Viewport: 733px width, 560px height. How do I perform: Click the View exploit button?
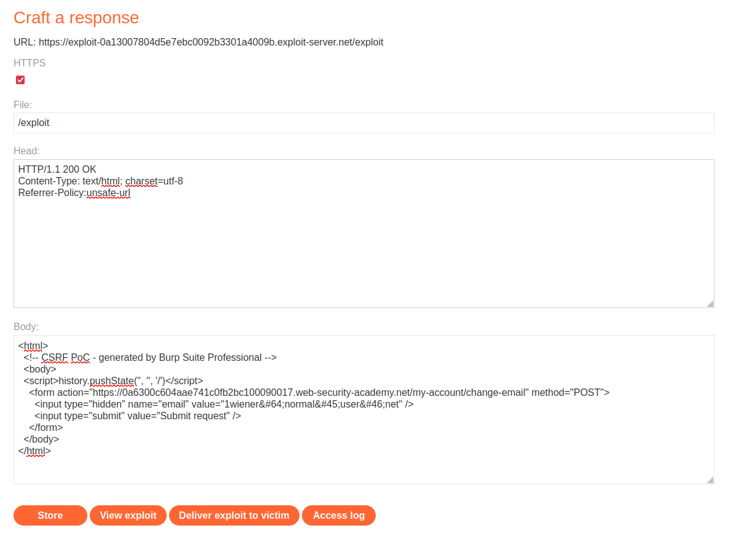pos(128,515)
